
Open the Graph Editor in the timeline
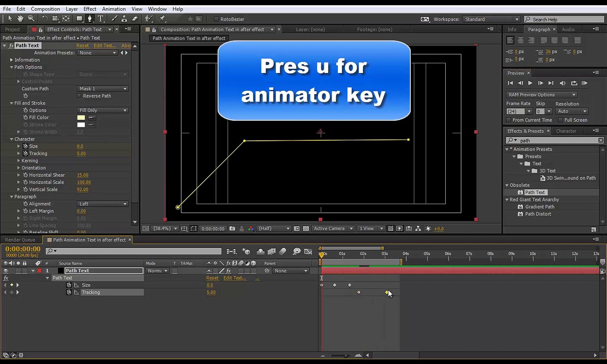[308, 251]
